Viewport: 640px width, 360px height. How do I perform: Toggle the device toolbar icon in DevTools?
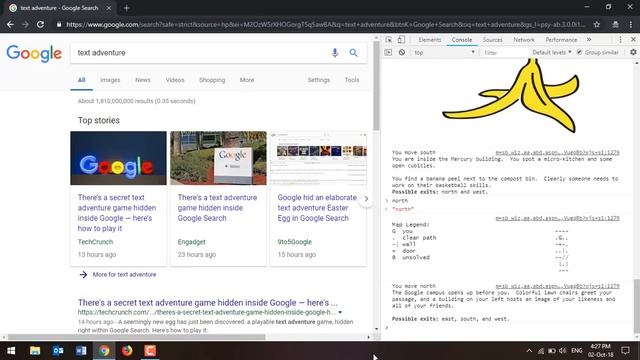point(401,40)
